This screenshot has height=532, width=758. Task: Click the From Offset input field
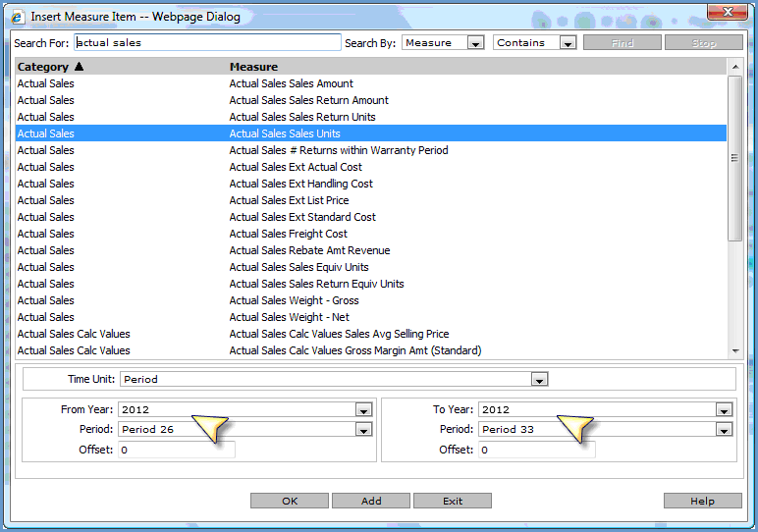[x=177, y=450]
